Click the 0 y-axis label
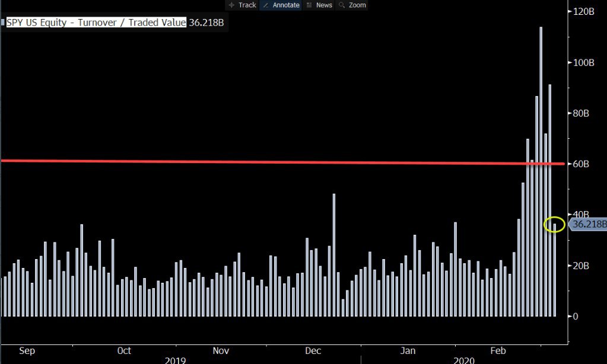Screen dimensions: 607x364 click(576, 317)
